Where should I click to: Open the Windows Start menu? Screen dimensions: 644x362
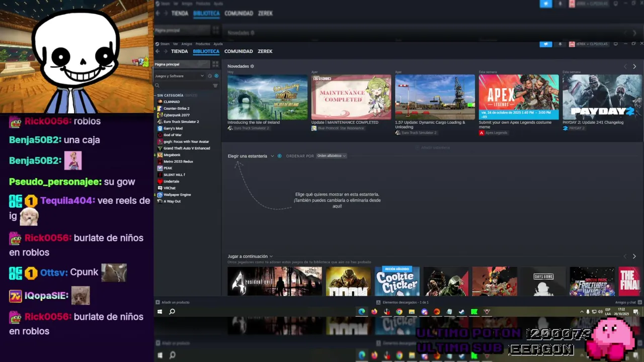[x=159, y=312]
